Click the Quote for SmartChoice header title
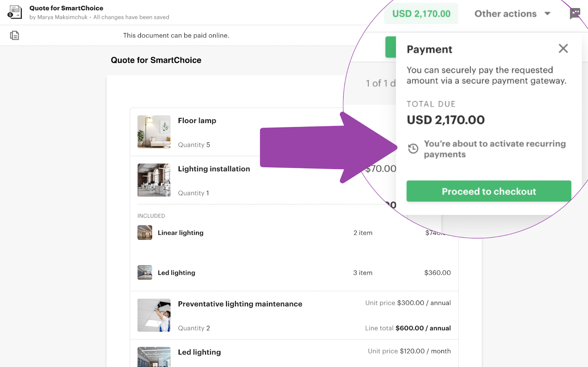 coord(66,8)
